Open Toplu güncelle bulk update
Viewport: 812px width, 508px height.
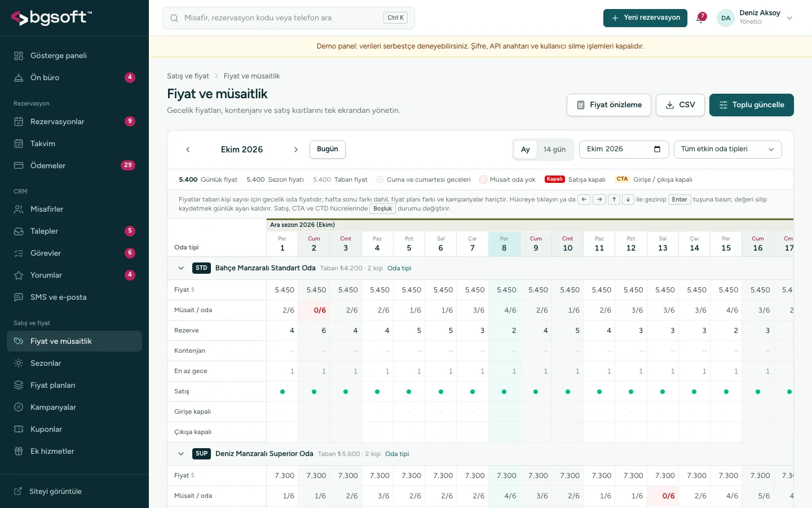pos(752,105)
